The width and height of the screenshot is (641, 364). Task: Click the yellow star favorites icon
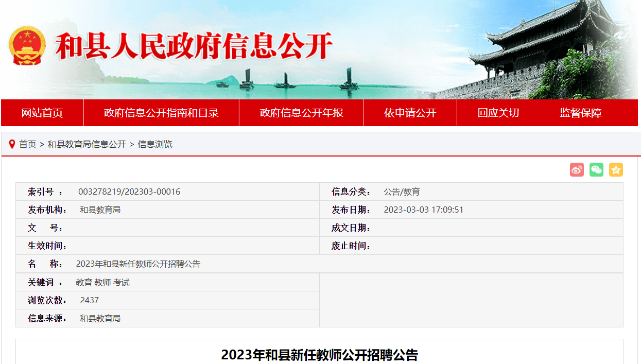tap(616, 169)
